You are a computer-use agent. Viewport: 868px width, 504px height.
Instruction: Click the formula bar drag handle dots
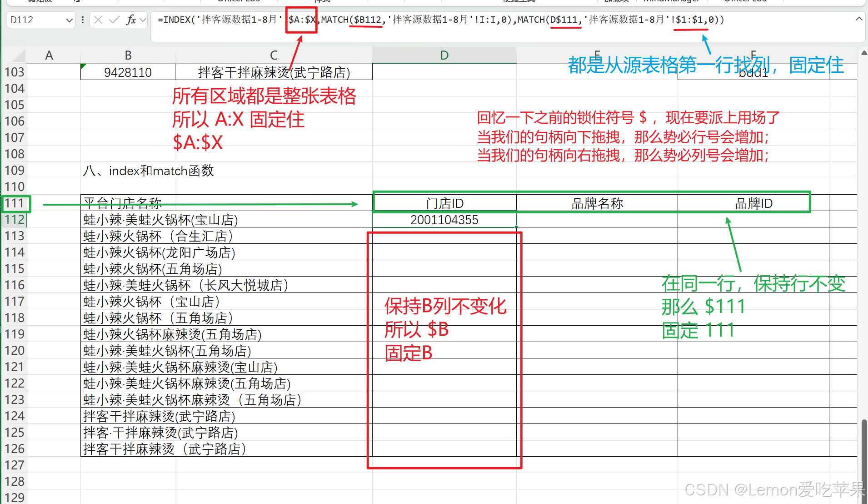click(x=82, y=20)
